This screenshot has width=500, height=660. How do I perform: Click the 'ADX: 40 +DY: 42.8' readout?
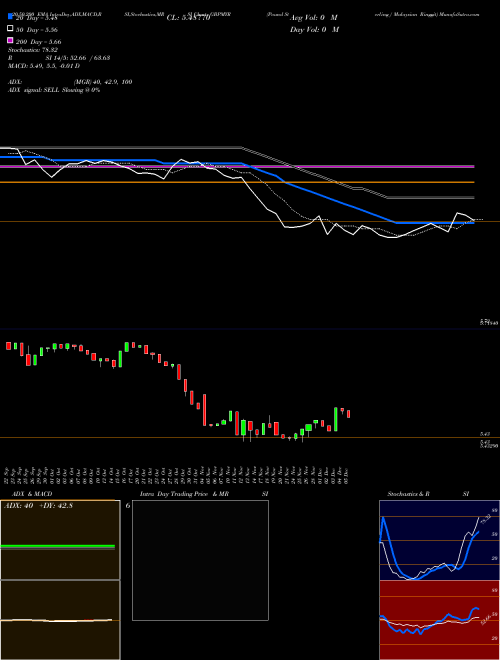[x=38, y=506]
